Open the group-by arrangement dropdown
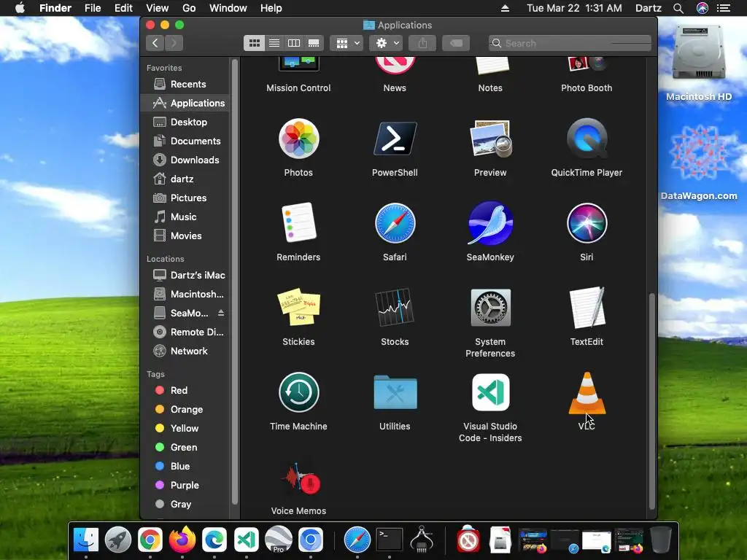Viewport: 747px width, 560px height. point(347,43)
